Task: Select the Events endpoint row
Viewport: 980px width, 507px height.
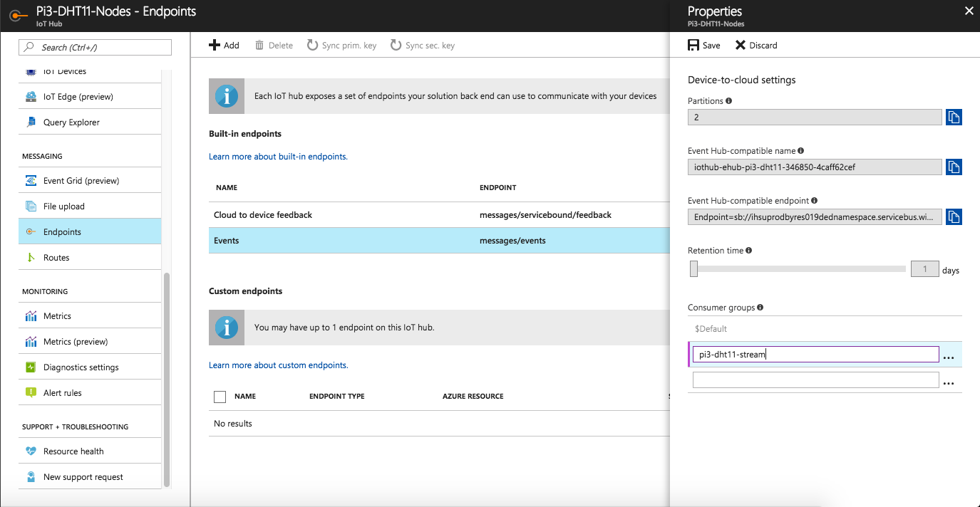Action: 439,241
